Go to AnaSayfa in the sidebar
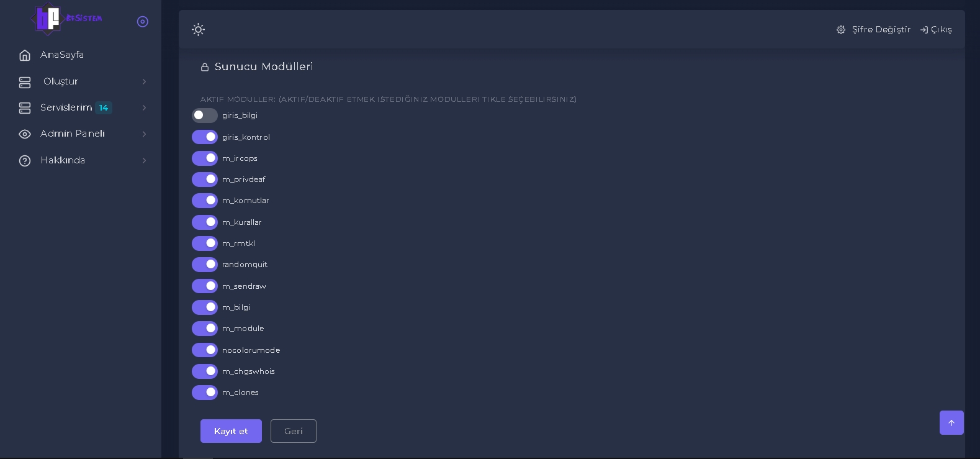Viewport: 980px width, 459px height. [x=62, y=55]
